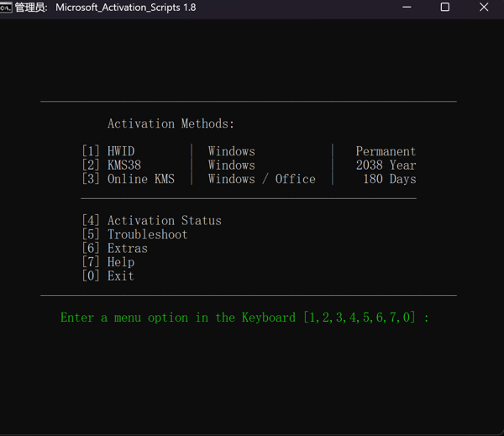504x436 pixels.
Task: Click the Permanent label in HWID row
Action: 386,151
